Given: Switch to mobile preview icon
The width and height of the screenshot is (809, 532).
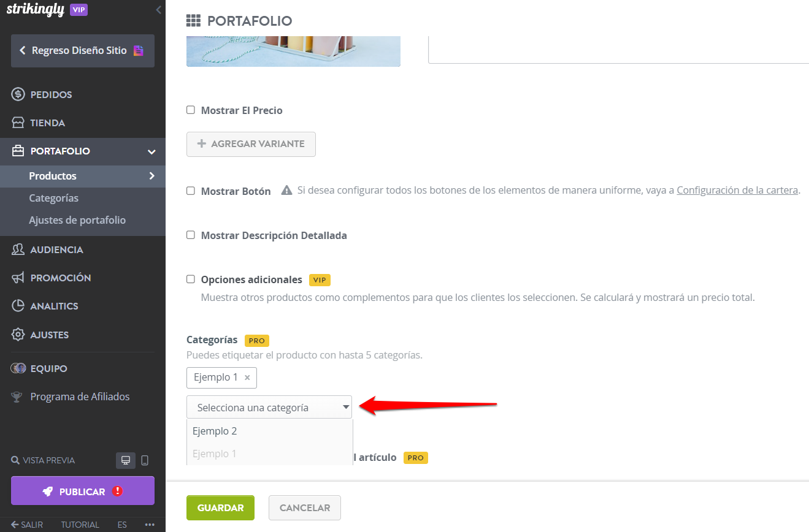Looking at the screenshot, I should pos(145,460).
